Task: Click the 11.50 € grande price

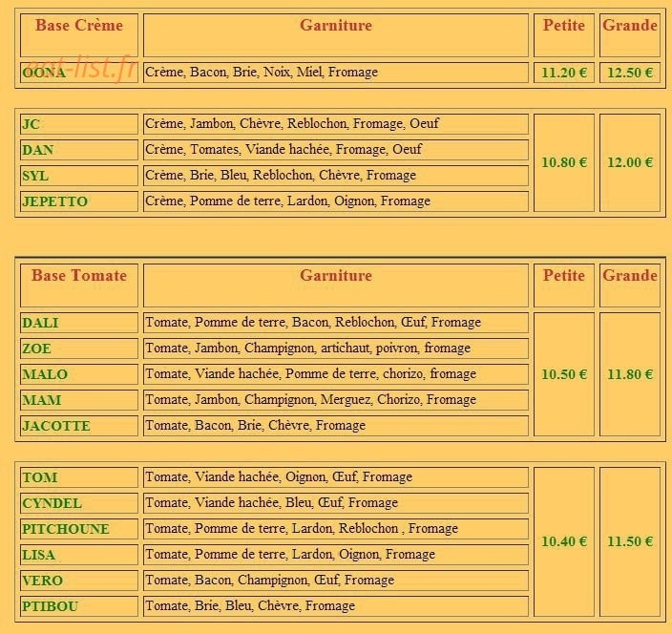Action: pos(630,541)
